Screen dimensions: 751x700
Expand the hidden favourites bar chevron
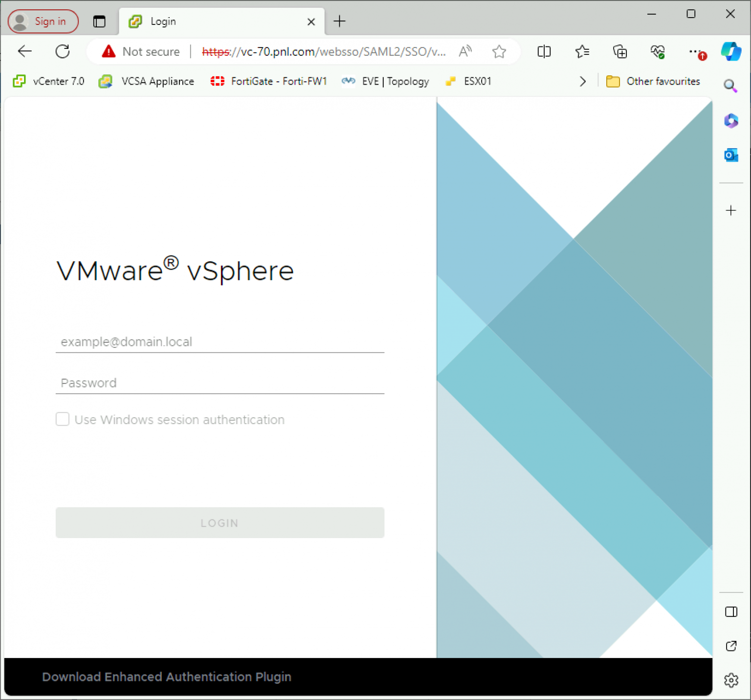pyautogui.click(x=582, y=81)
